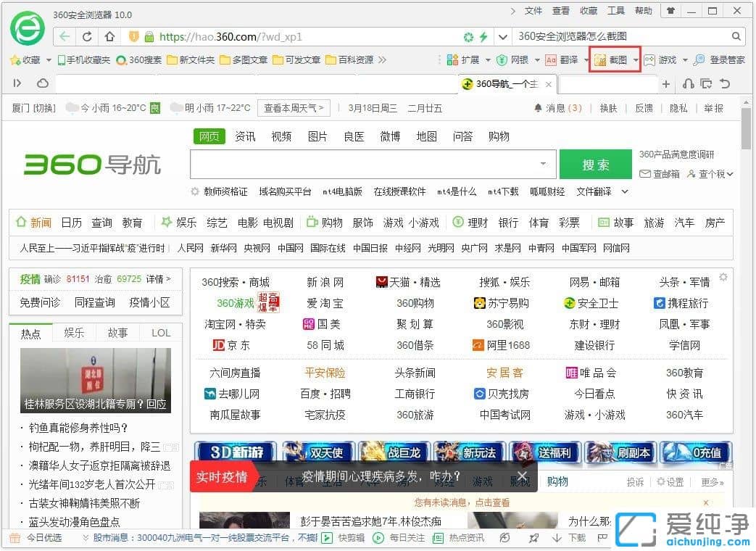Open the 工具 menu
Image resolution: width=756 pixels, height=551 pixels.
pos(615,11)
